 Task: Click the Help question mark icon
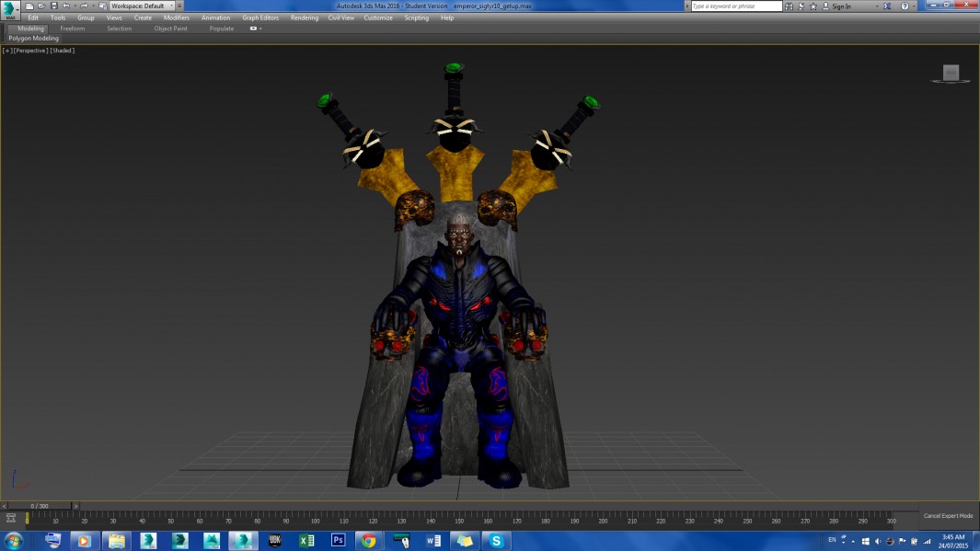tap(905, 6)
